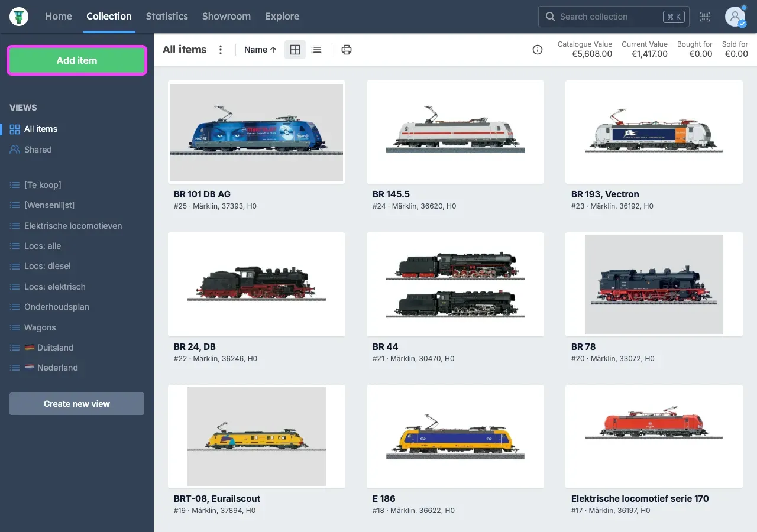Viewport: 757px width, 532px height.
Task: Click the app logo icon
Action: pyautogui.click(x=20, y=17)
